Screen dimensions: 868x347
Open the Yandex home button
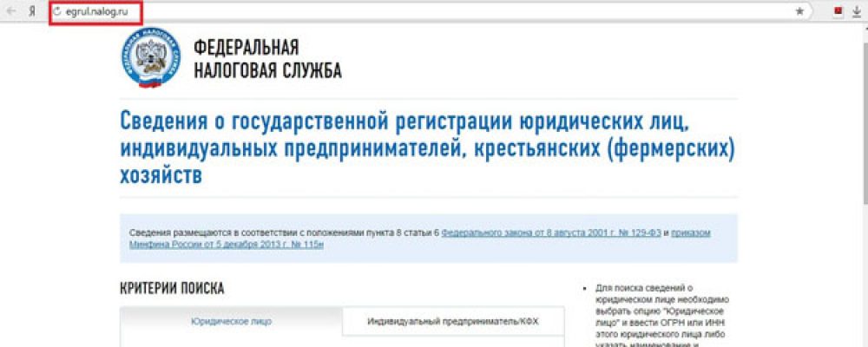[x=32, y=11]
